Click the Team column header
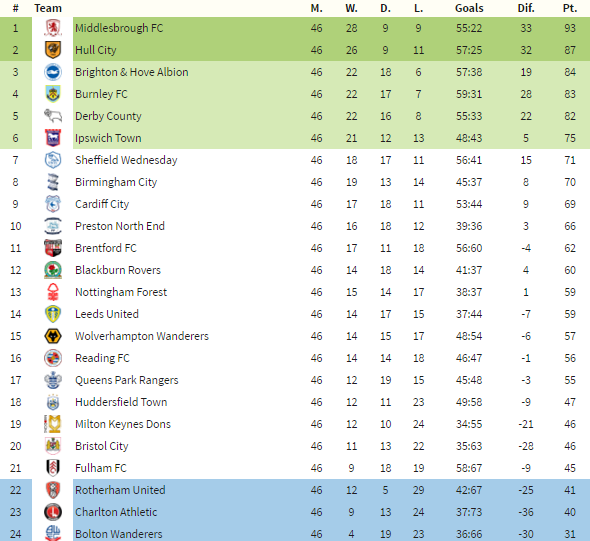The image size is (590, 541). [x=48, y=8]
